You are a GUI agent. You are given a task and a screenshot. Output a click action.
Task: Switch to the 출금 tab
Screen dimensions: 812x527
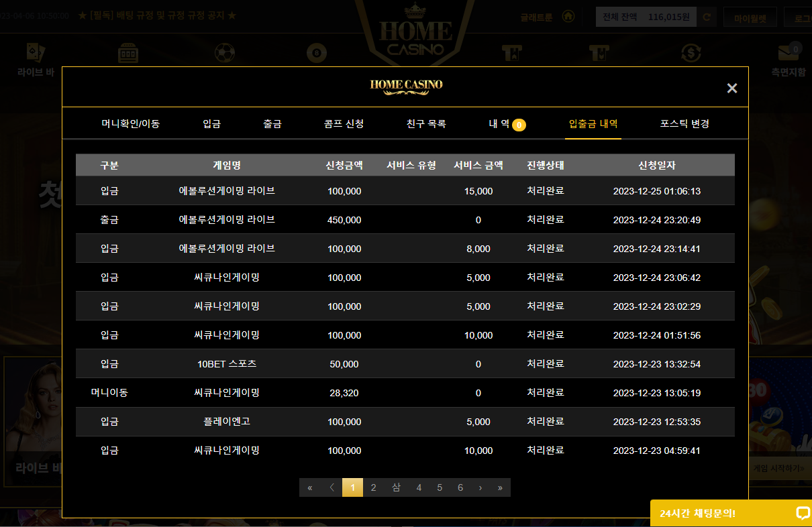click(x=272, y=123)
